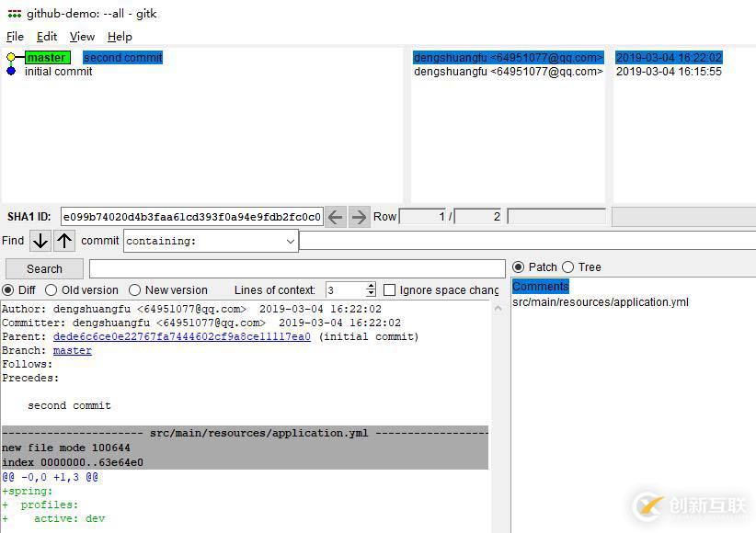Click the search text input field
This screenshot has width=756, height=533.
[297, 269]
